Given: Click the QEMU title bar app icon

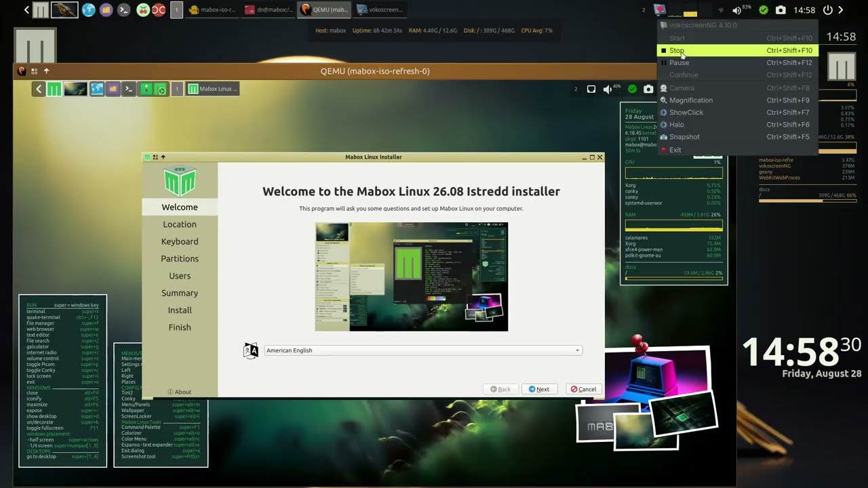Looking at the screenshot, I should tap(22, 70).
